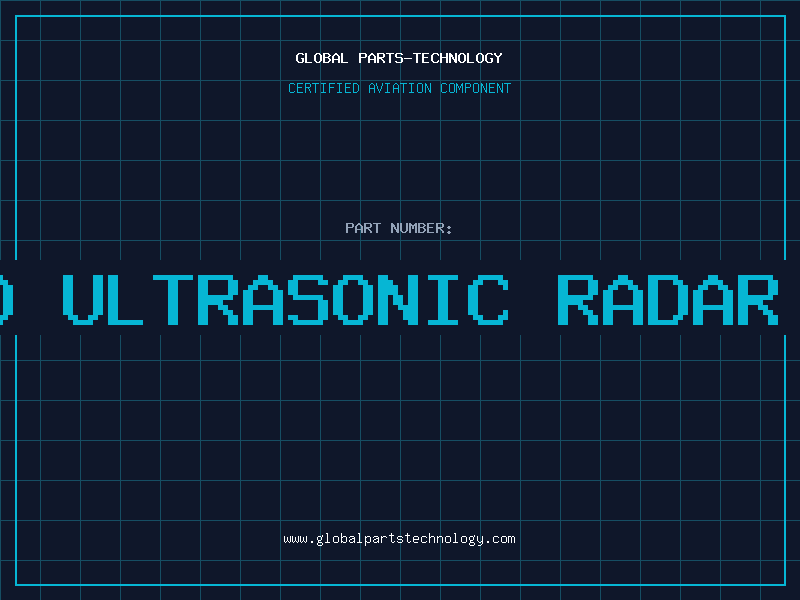Click the GLOBAL PARTS-TECHNOLOGY heading
The image size is (800, 600).
click(399, 58)
